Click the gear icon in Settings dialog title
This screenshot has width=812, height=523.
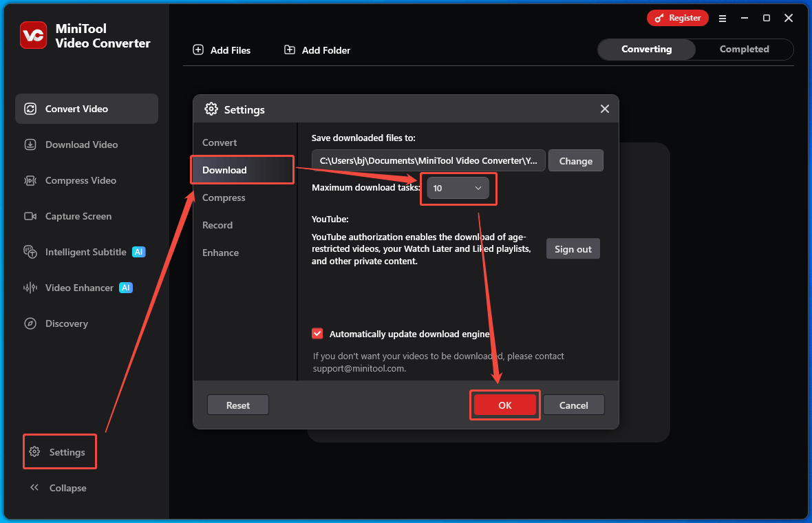[x=211, y=109]
